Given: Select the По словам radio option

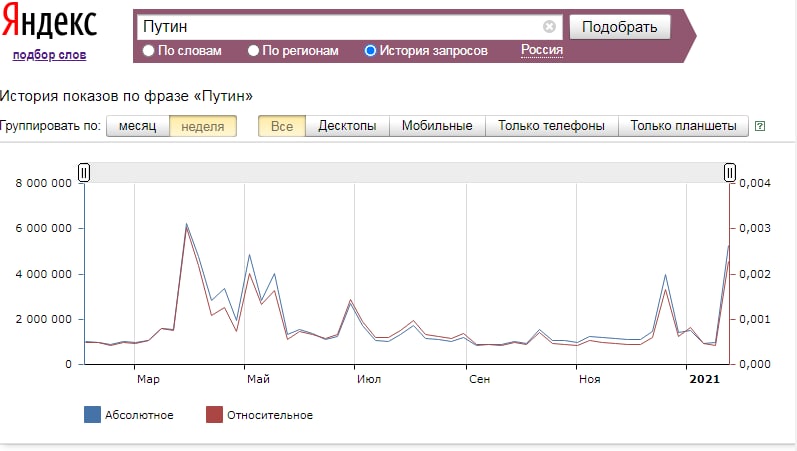Looking at the screenshot, I should click(x=148, y=51).
